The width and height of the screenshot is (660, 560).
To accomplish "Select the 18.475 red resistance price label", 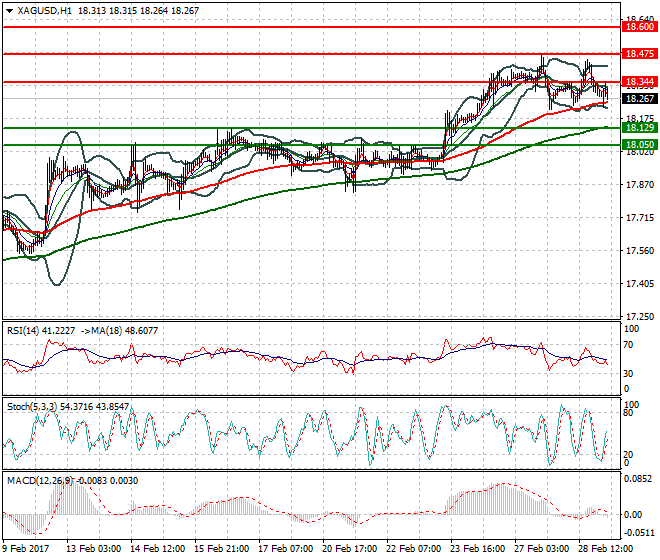I will [x=639, y=54].
